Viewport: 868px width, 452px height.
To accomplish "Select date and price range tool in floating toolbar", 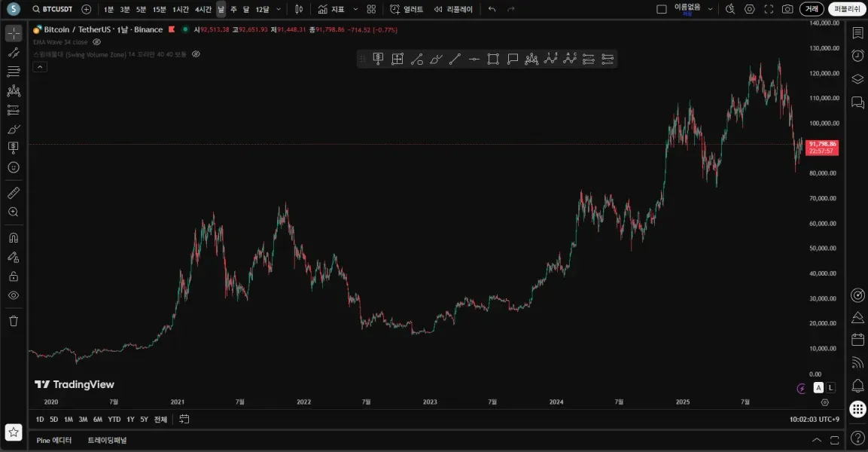I will pyautogui.click(x=397, y=59).
